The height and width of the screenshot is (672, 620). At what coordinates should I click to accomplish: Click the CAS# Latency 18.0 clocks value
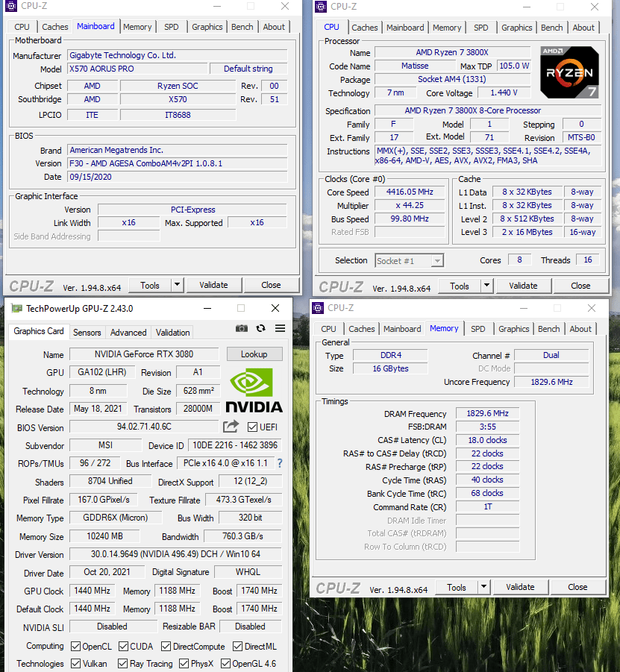pyautogui.click(x=487, y=440)
